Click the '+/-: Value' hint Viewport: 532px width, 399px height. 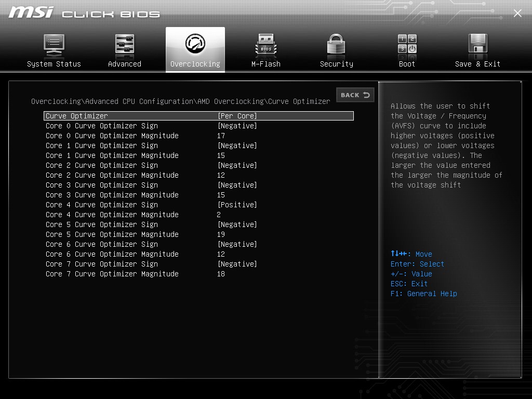pyautogui.click(x=411, y=274)
